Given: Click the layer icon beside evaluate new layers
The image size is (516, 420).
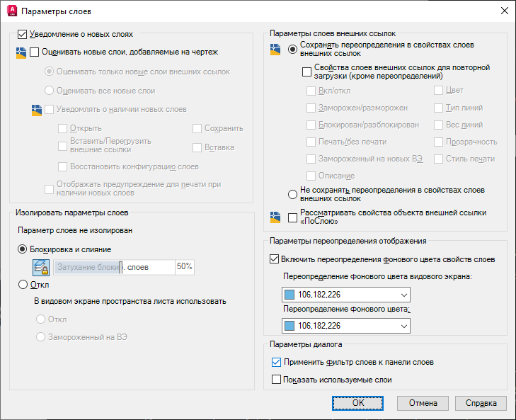Looking at the screenshot, I should point(21,52).
